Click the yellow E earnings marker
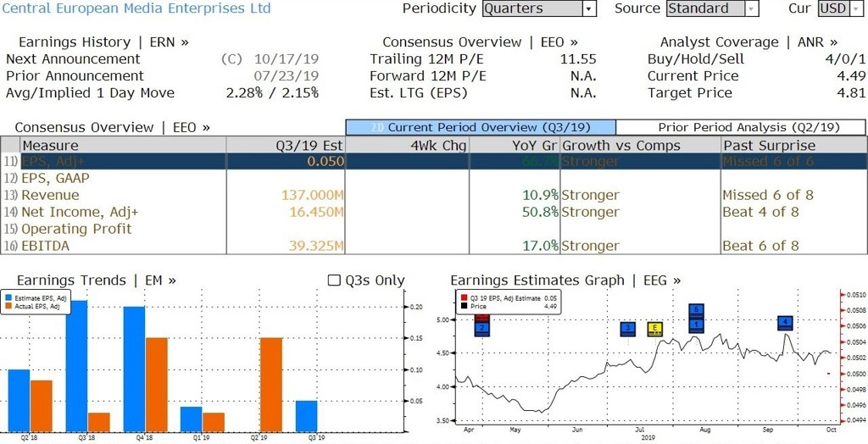 pyautogui.click(x=655, y=329)
